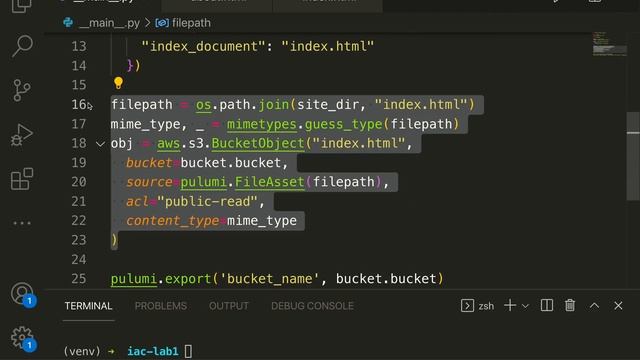Click the BucketObject class name
This screenshot has height=360, width=640.
[x=258, y=143]
